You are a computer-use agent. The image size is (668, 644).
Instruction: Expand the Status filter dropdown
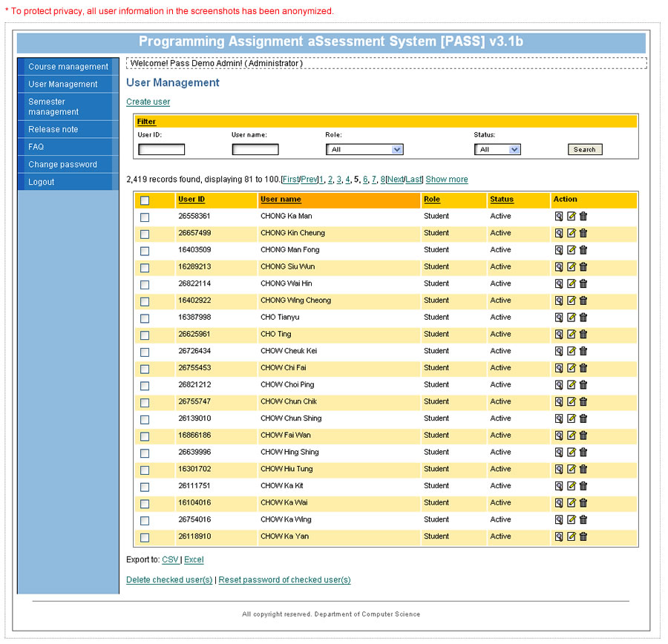497,150
